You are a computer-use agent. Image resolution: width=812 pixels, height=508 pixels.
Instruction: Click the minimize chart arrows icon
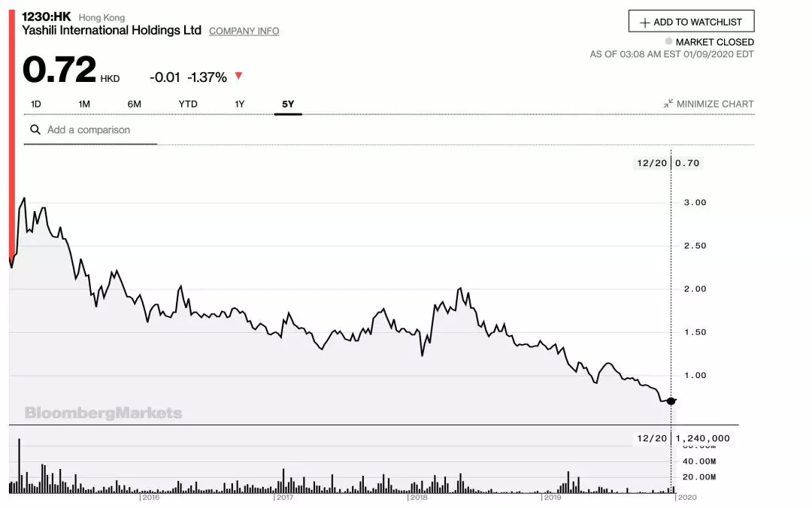tap(668, 104)
